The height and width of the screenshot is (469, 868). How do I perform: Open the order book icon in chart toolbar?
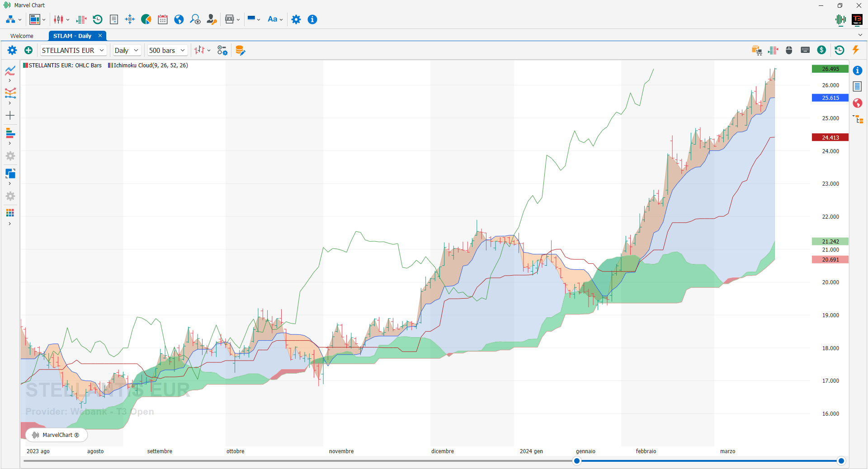point(773,50)
